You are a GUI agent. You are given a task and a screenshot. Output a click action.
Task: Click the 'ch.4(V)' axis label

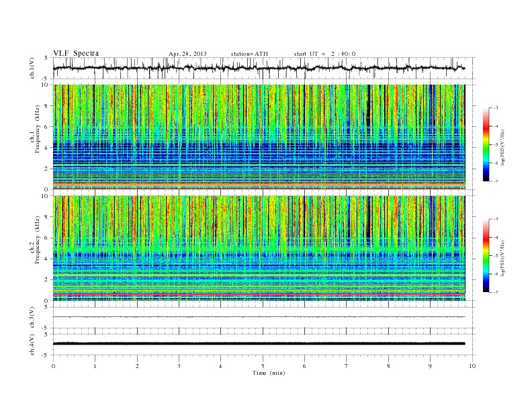pos(32,345)
